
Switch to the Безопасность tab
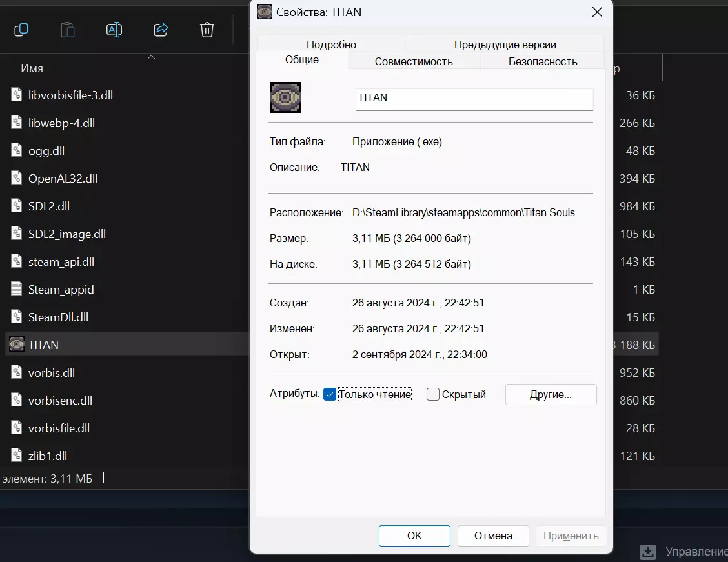coord(542,61)
